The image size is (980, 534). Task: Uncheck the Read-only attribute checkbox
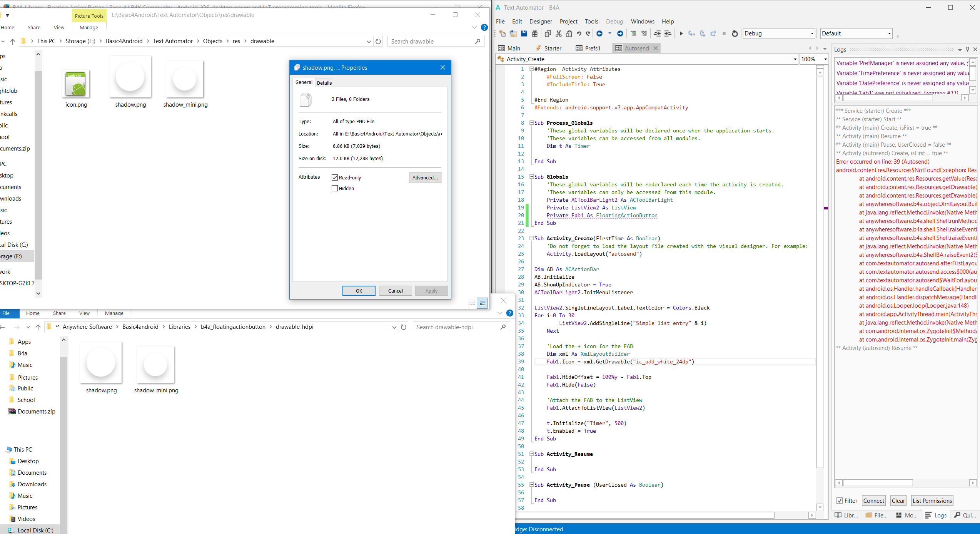[x=335, y=177]
